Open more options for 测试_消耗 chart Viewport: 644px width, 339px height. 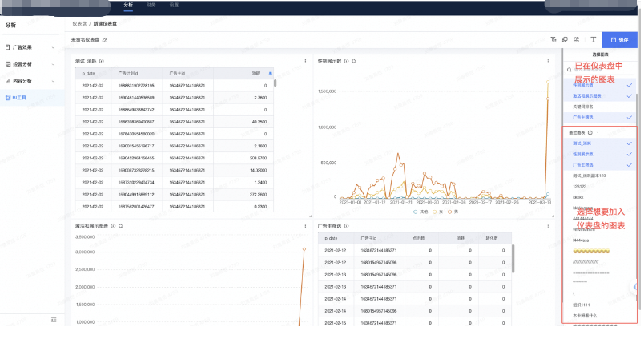(304, 61)
